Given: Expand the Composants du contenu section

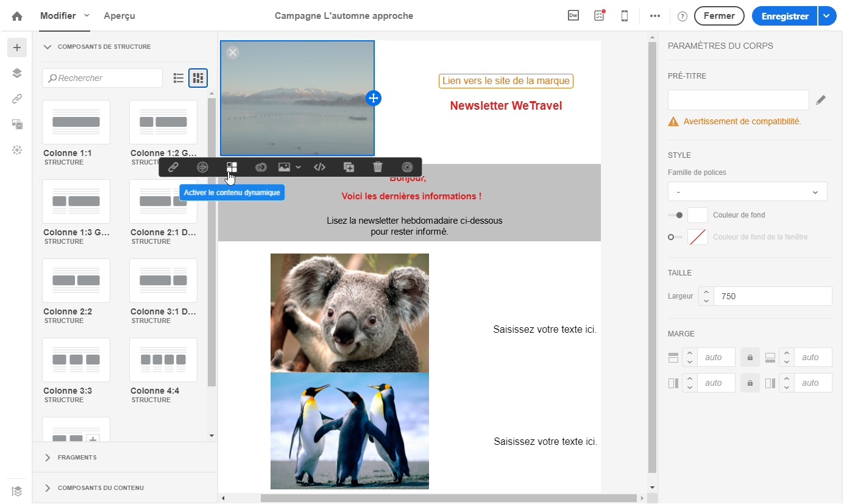Looking at the screenshot, I should (x=48, y=488).
